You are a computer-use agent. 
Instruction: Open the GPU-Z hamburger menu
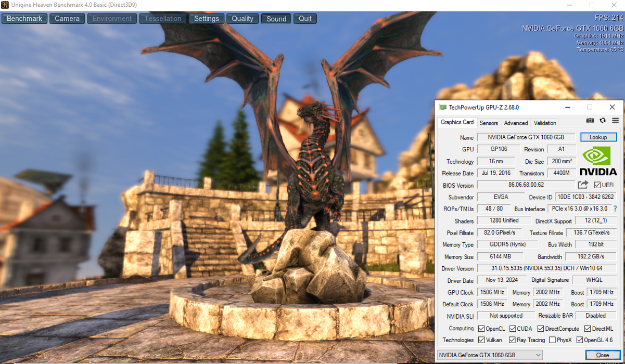click(x=615, y=120)
